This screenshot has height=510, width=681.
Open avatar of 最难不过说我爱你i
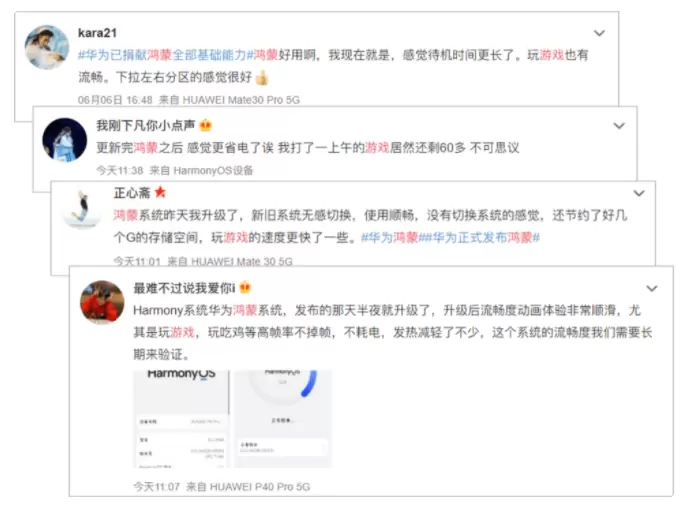pyautogui.click(x=102, y=302)
